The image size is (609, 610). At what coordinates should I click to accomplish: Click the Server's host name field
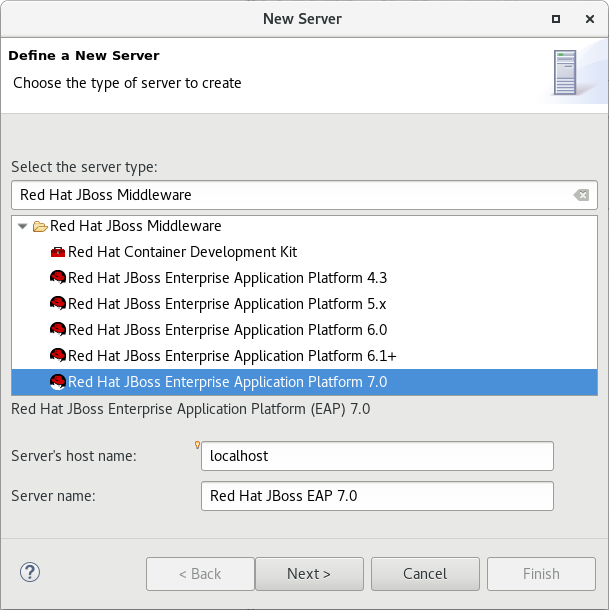[x=377, y=456]
